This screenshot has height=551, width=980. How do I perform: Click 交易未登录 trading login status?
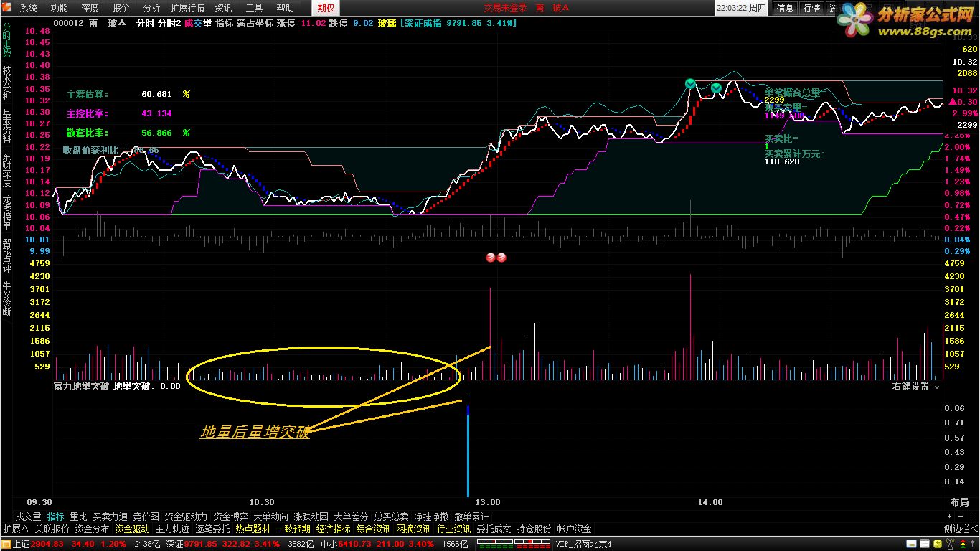(505, 8)
